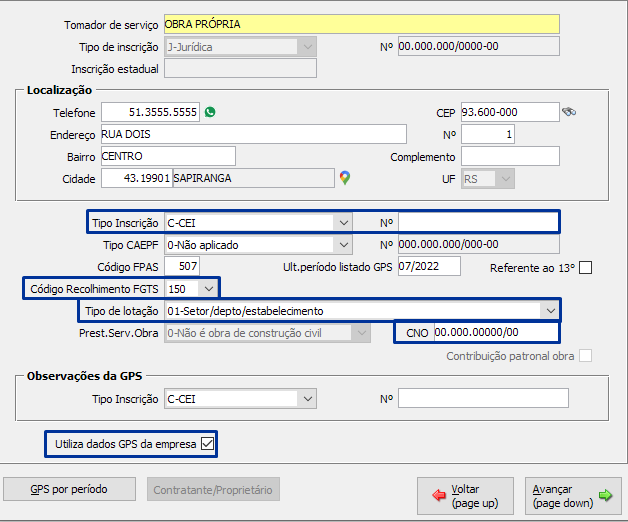Click Código FPAS field 507
This screenshot has height=522, width=628.
182,266
